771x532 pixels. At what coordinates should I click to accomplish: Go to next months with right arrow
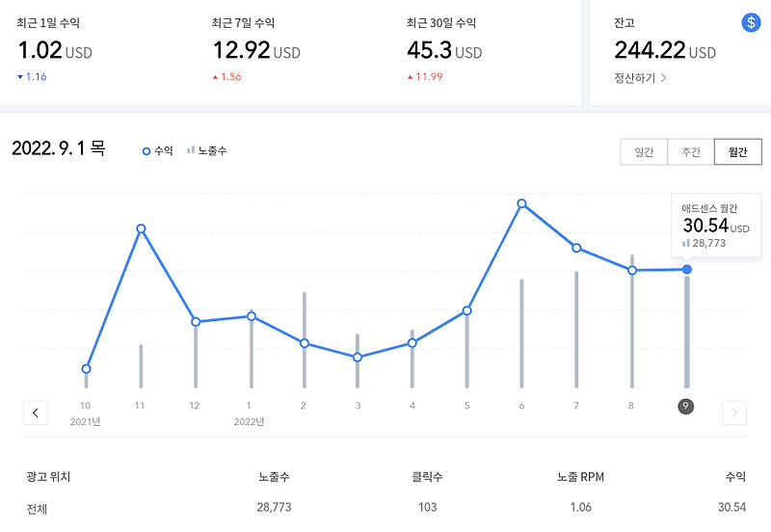point(734,412)
